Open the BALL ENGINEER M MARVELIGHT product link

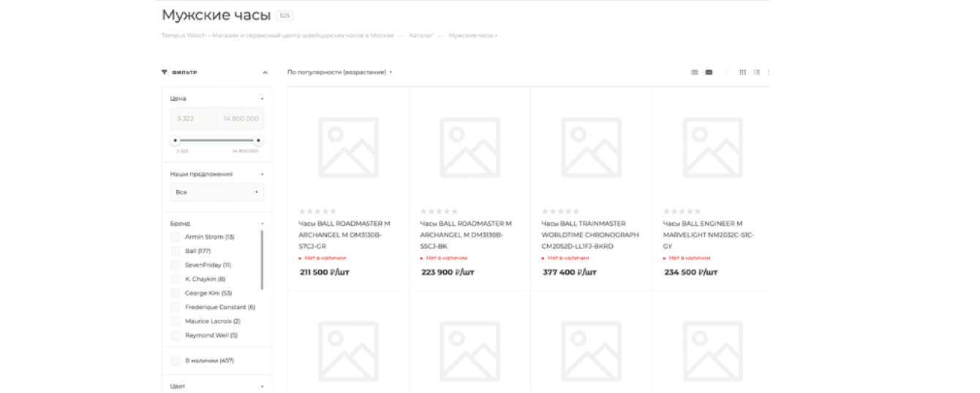tap(708, 235)
